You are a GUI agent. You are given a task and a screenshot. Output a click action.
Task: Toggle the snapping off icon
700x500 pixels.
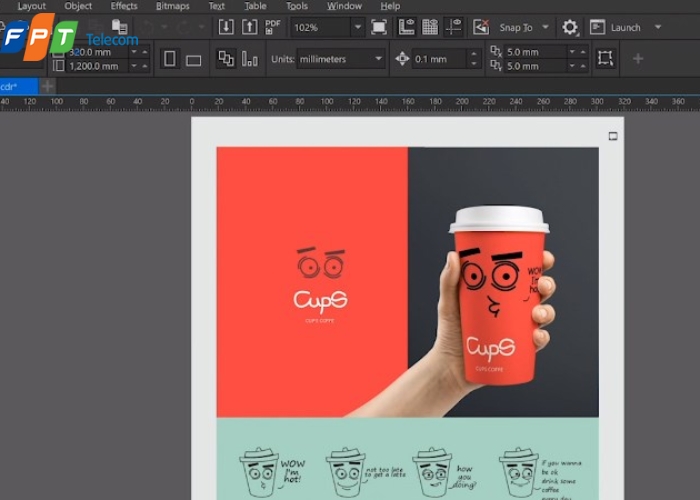point(481,27)
